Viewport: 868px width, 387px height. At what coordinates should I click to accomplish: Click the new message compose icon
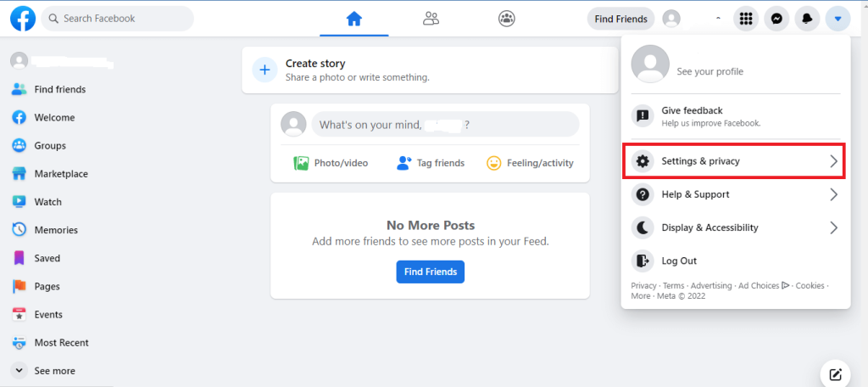(x=835, y=374)
